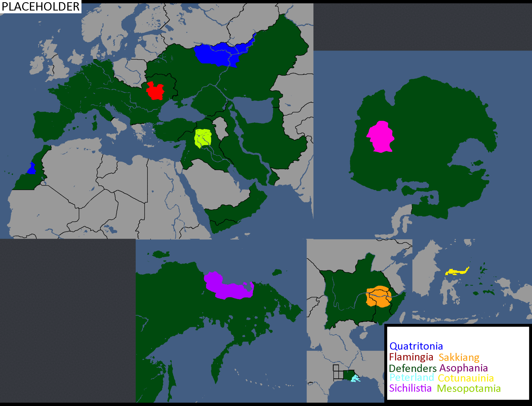Select the Sichilistia legend entry
The width and height of the screenshot is (532, 406).
tap(410, 388)
